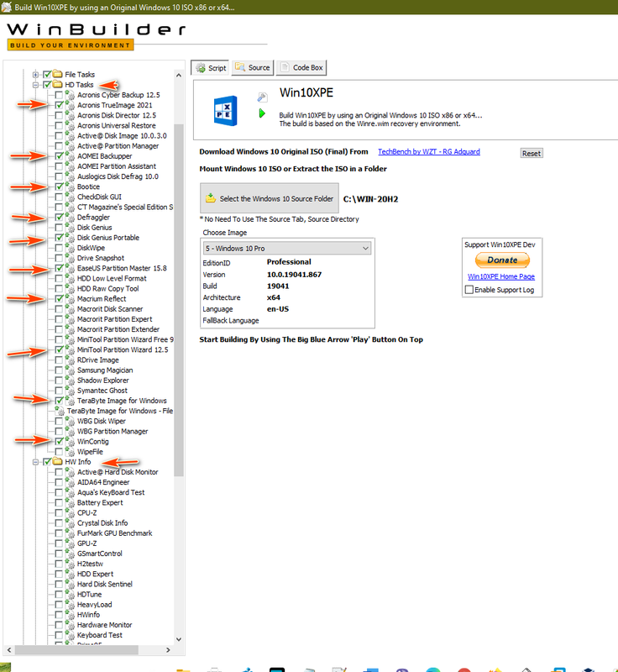Click the Symantec Ghost script gear icon
The height and width of the screenshot is (672, 618).
70,391
